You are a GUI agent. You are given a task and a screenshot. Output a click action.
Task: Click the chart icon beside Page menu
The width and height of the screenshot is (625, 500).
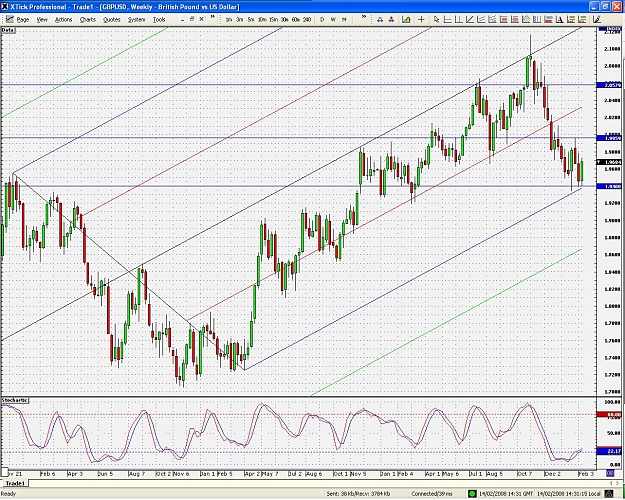pos(9,19)
